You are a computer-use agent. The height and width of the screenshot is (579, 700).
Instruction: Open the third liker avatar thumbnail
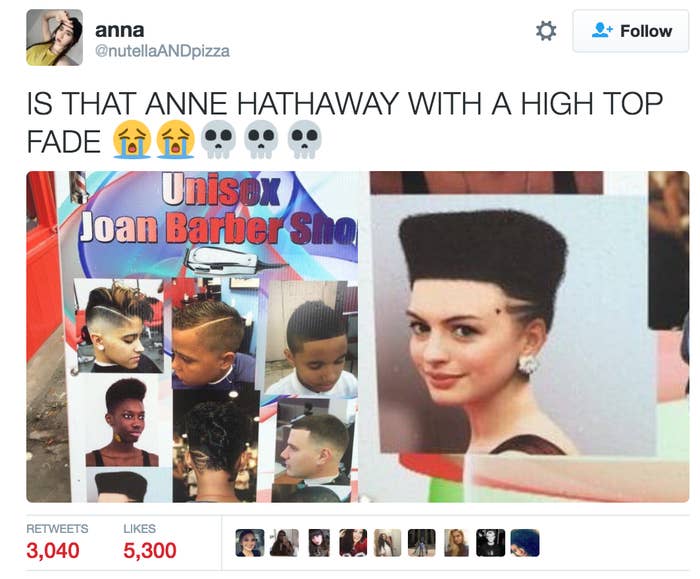click(319, 543)
